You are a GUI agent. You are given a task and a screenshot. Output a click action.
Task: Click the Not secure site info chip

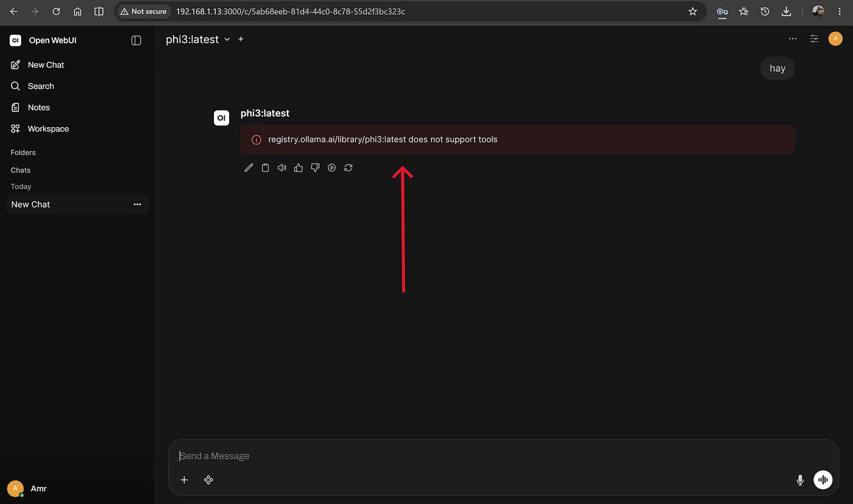[144, 12]
